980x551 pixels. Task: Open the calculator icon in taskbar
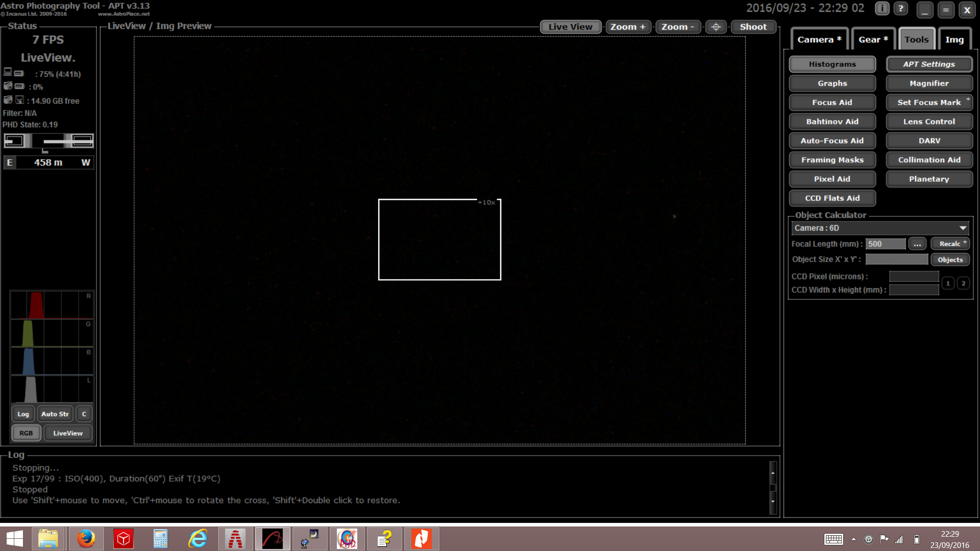(160, 539)
